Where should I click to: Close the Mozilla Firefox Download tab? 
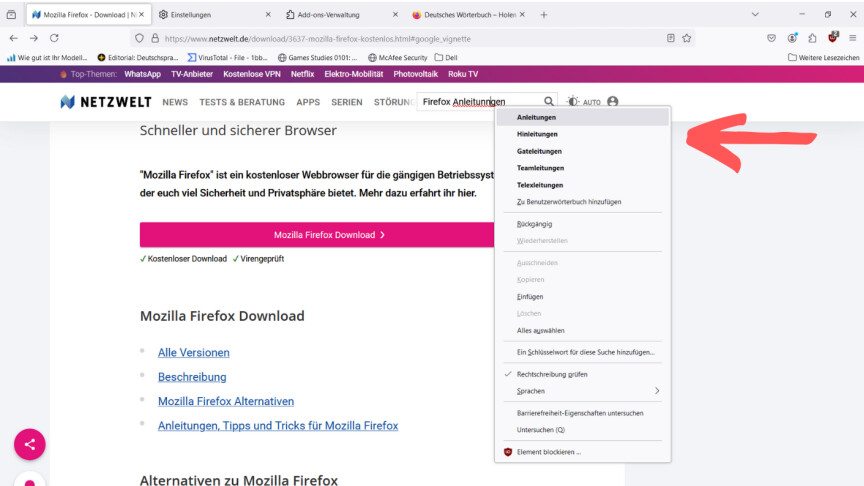(142, 15)
